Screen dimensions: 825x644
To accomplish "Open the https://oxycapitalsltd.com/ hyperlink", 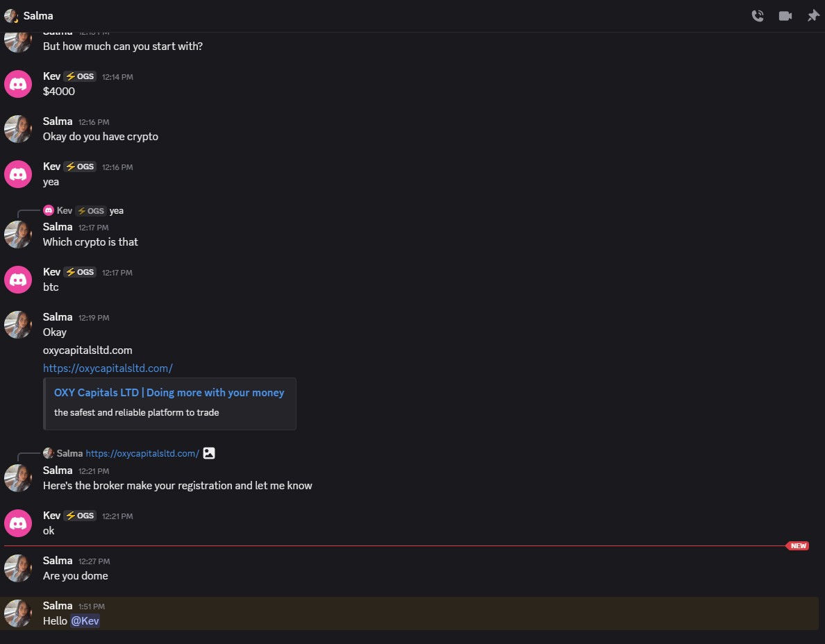I will pyautogui.click(x=108, y=368).
